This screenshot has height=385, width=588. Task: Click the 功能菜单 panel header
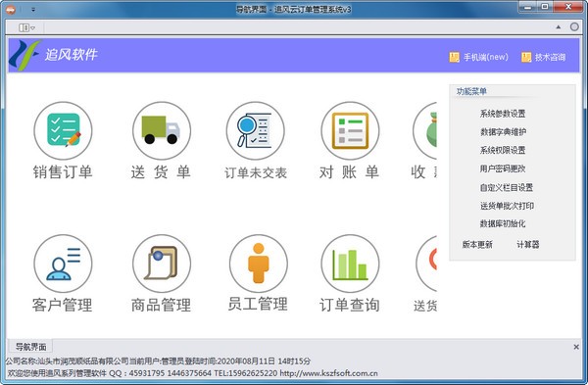coord(471,91)
